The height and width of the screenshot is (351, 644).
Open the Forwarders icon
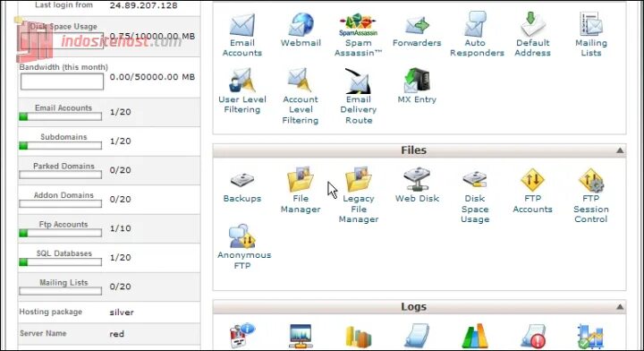417,26
